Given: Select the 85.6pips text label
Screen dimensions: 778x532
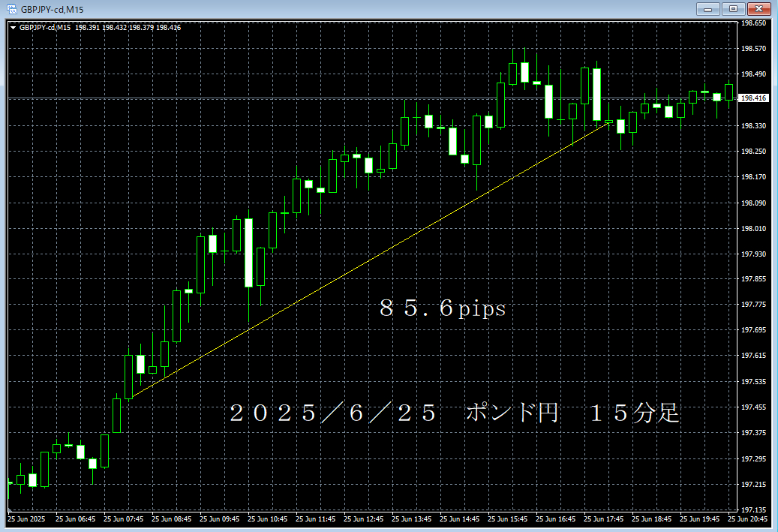Looking at the screenshot, I should click(442, 308).
